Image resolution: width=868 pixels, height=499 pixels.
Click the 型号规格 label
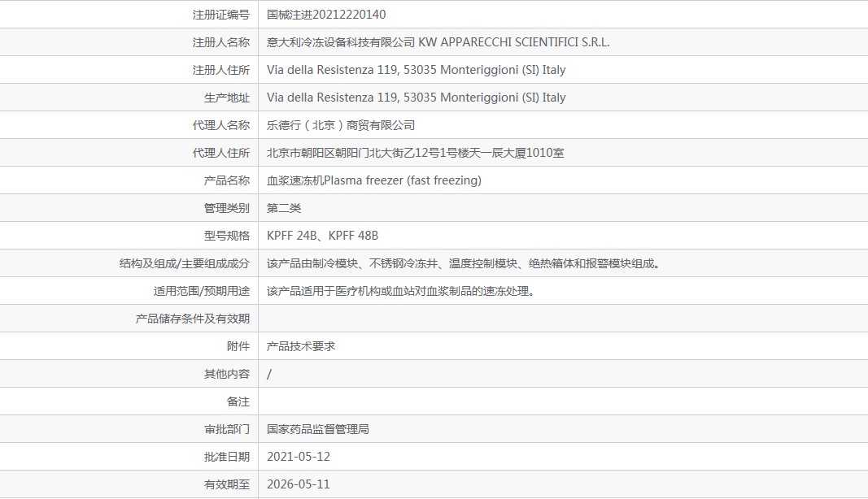(x=226, y=236)
